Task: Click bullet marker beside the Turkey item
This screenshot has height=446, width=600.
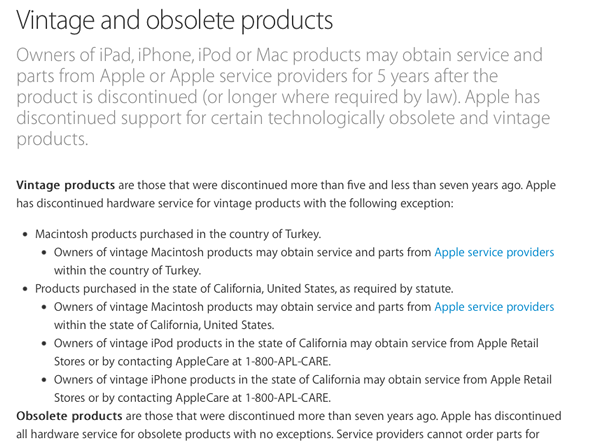Action: [25, 234]
